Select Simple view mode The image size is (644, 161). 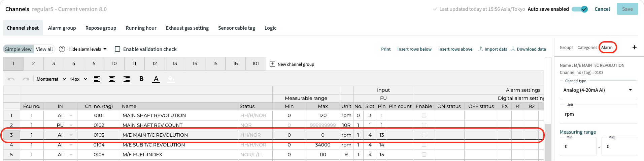(x=19, y=49)
